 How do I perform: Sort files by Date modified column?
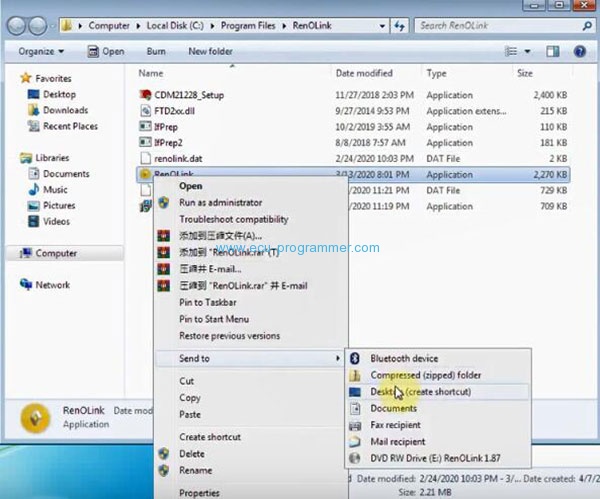click(364, 73)
